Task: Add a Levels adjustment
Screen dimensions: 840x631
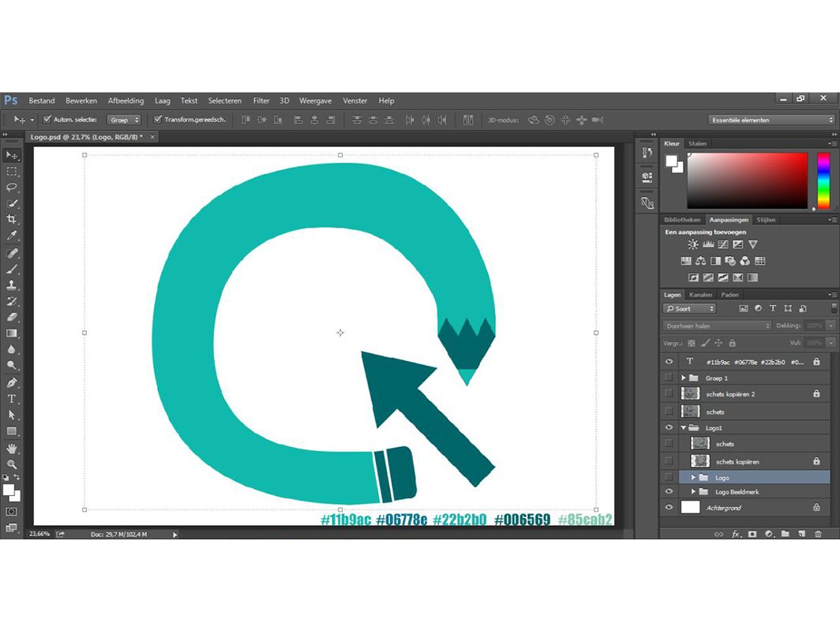Action: coord(708,245)
